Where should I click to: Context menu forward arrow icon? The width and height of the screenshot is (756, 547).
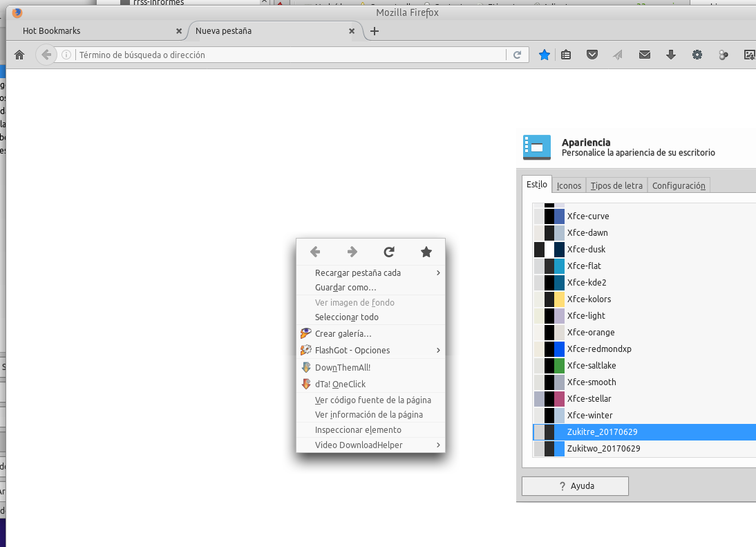pyautogui.click(x=352, y=251)
